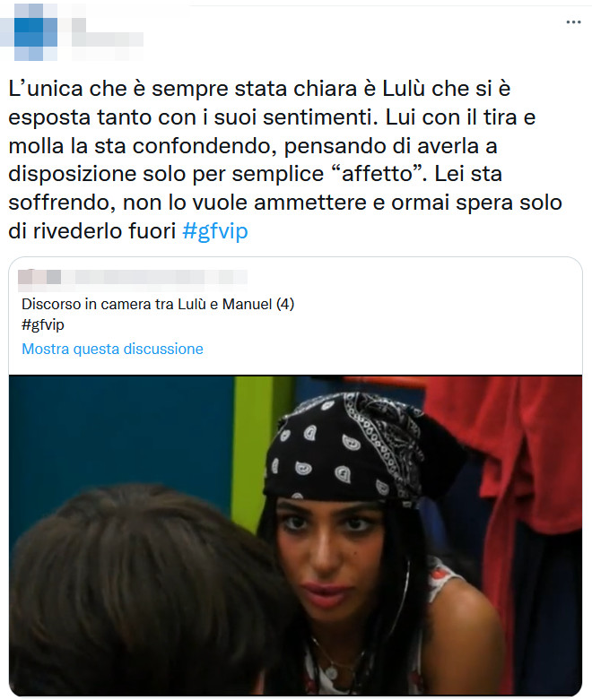The height and width of the screenshot is (700, 592).
Task: Open the tweet's three-dot more options menu
Action: (x=573, y=22)
